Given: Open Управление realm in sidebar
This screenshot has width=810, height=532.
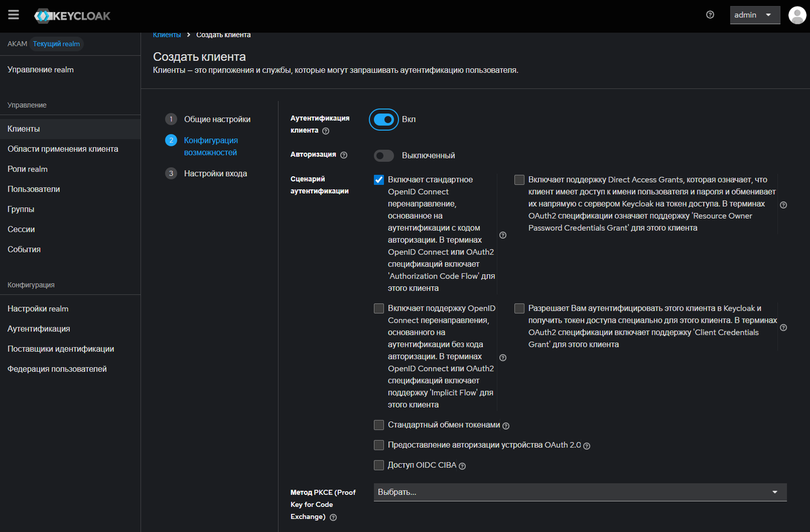Looking at the screenshot, I should tap(70, 70).
